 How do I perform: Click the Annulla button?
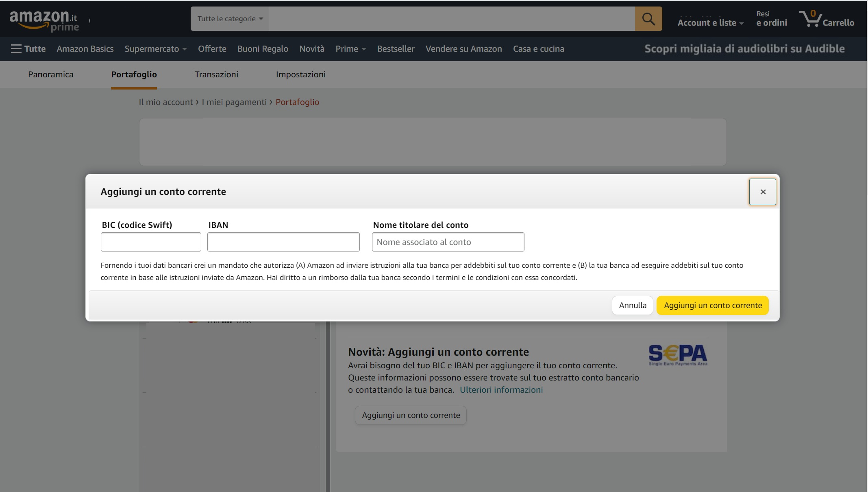tap(632, 305)
